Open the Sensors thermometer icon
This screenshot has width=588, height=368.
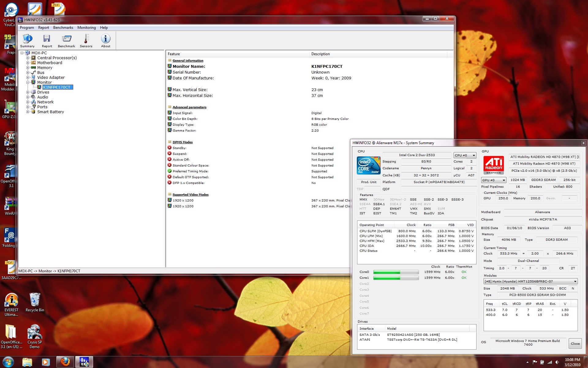click(x=86, y=41)
